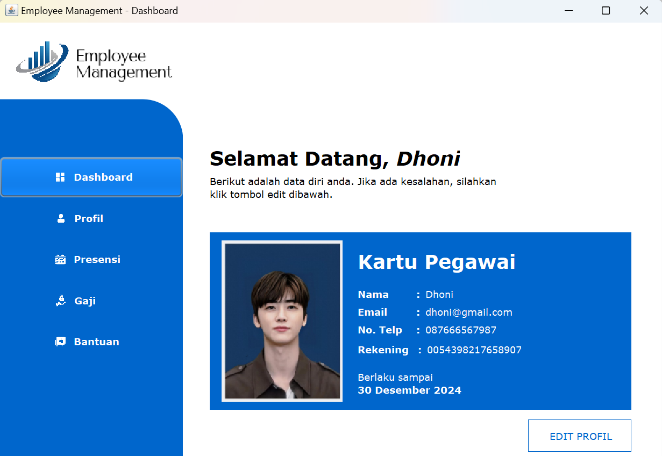Click the email dhoni@gmail.com
662x456 pixels.
pyautogui.click(x=469, y=312)
